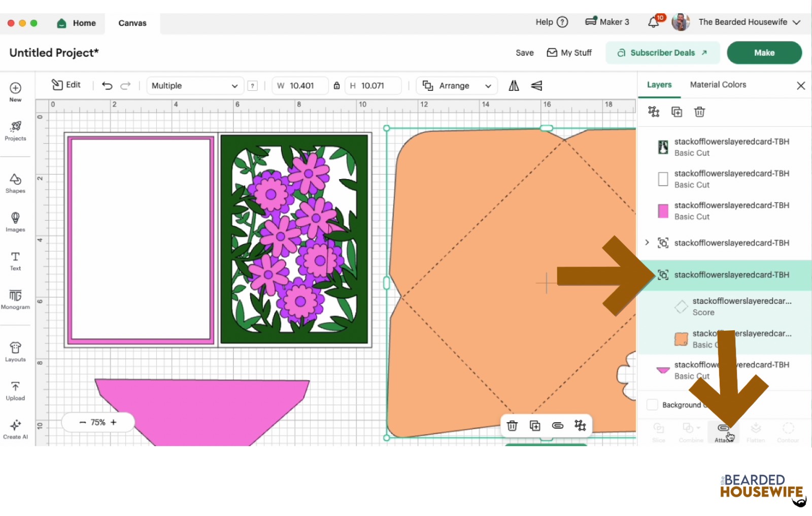
Task: Click Subscriber Deals link
Action: pyautogui.click(x=662, y=53)
